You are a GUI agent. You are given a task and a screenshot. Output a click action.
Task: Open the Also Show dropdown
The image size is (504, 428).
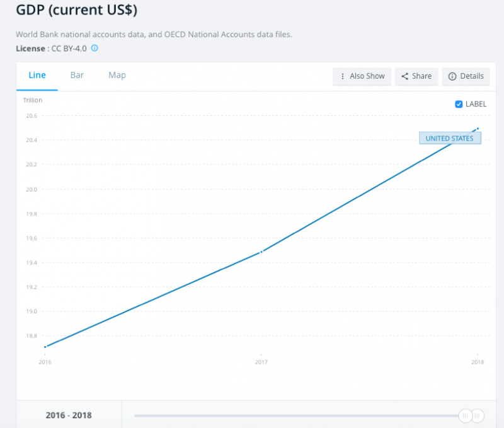pyautogui.click(x=362, y=76)
